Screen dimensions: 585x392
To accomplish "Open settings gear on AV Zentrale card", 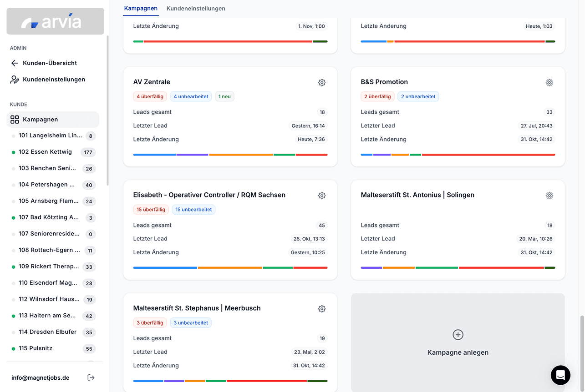I will [322, 82].
